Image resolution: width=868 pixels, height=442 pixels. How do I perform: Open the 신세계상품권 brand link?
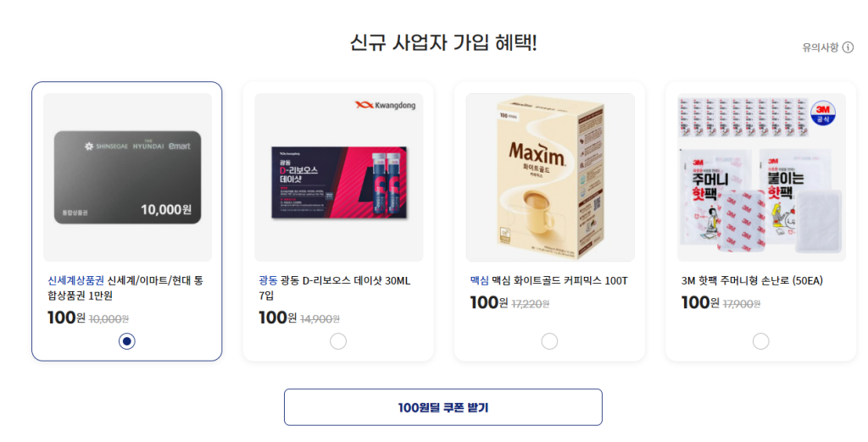75,280
